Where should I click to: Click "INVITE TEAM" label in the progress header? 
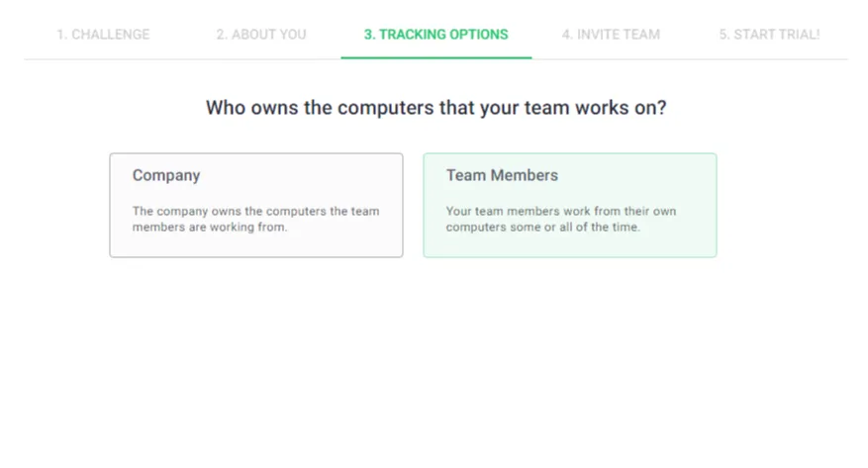click(619, 35)
